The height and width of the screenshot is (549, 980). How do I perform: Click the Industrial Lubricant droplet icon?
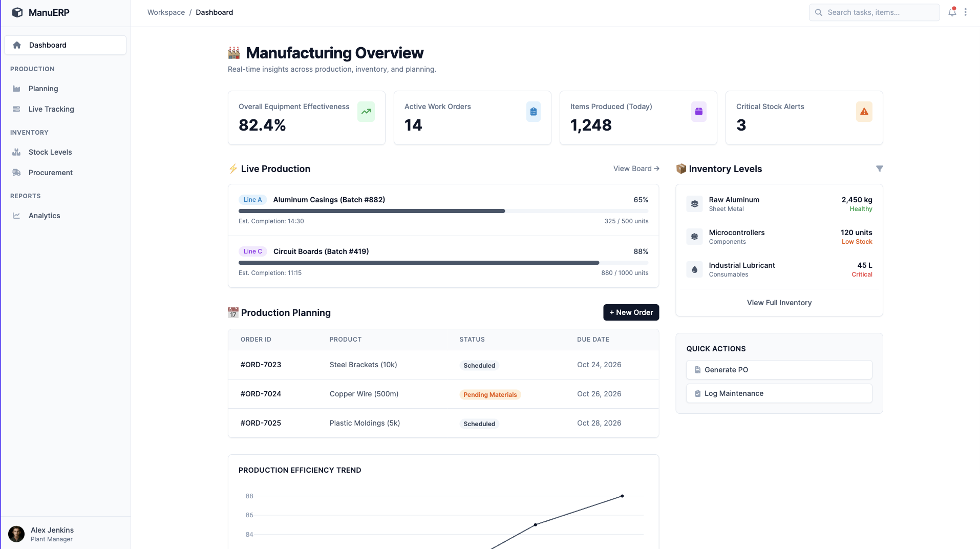694,269
